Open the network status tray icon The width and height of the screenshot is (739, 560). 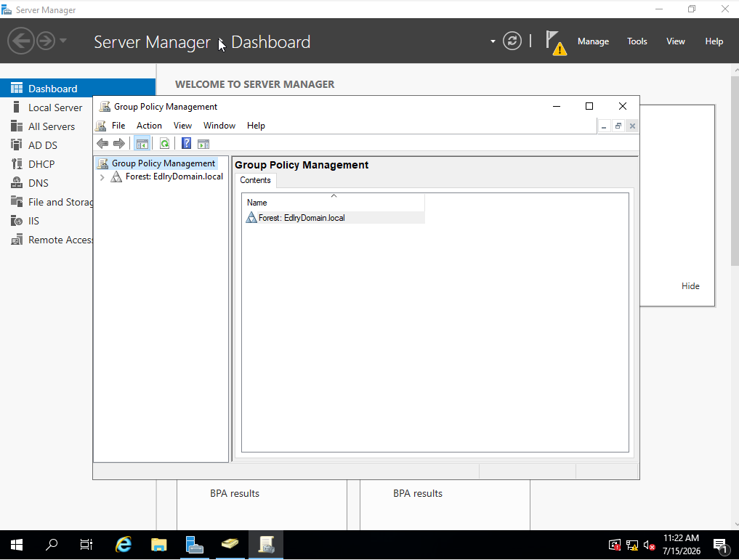tap(632, 545)
